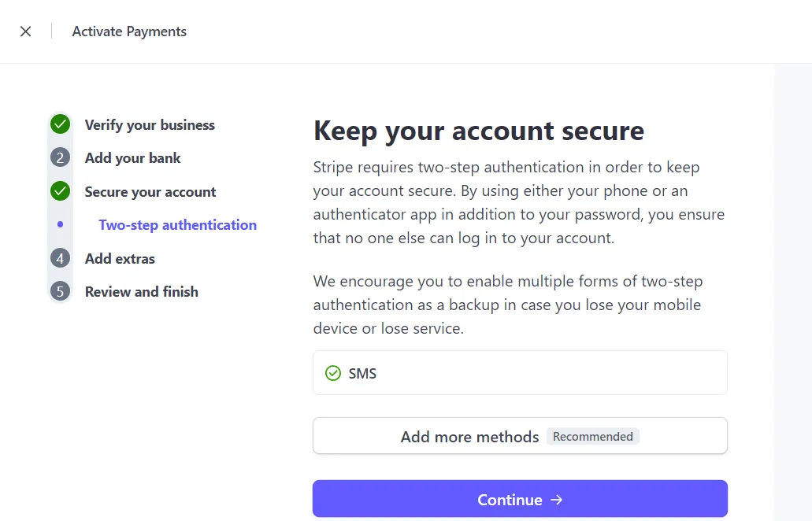812x521 pixels.
Task: Open the Verify your business step
Action: coord(150,125)
